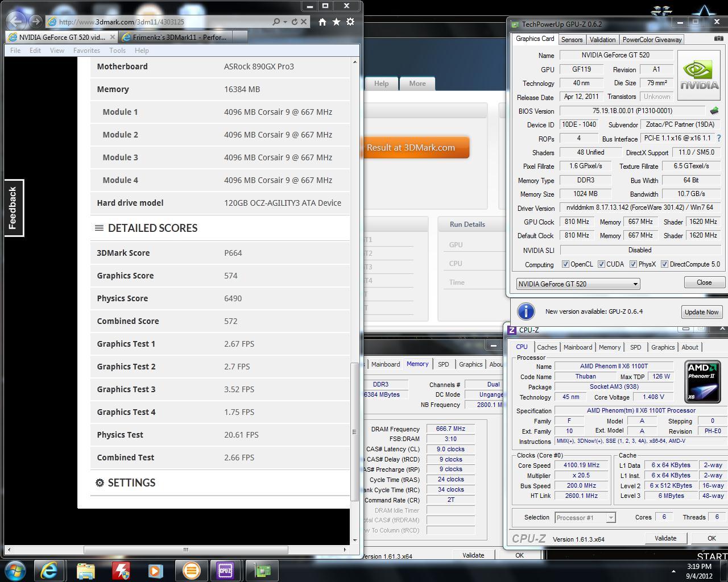Open the Windows Start orb
The height and width of the screenshot is (582, 728).
tap(15, 570)
